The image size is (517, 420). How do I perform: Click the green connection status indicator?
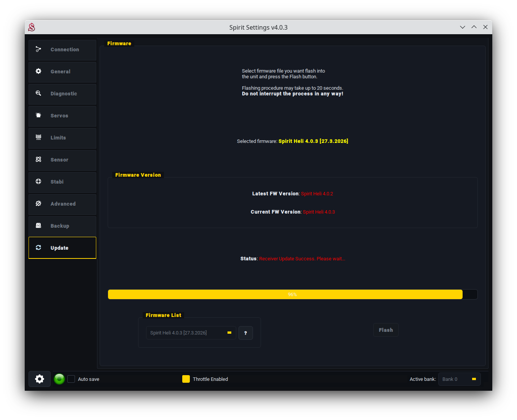tap(59, 379)
